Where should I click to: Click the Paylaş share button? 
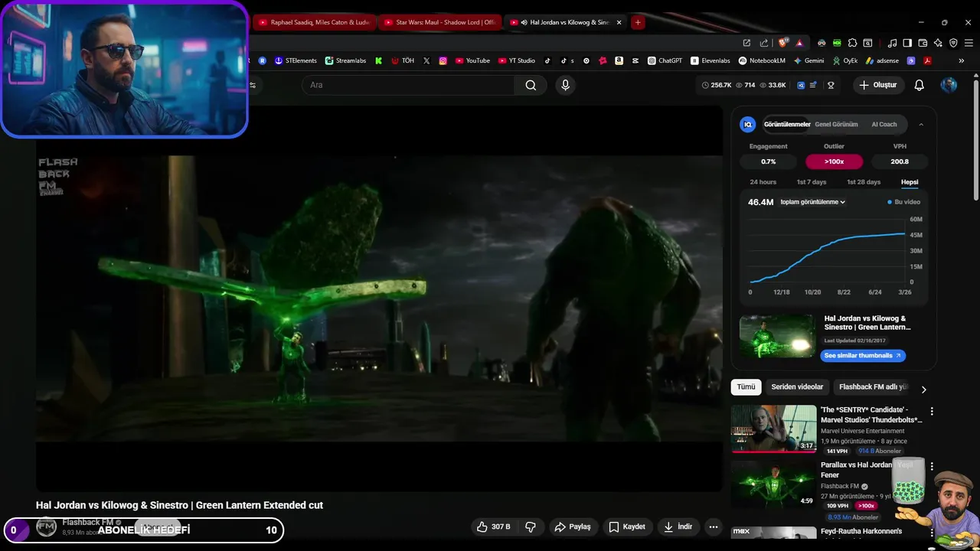point(572,527)
